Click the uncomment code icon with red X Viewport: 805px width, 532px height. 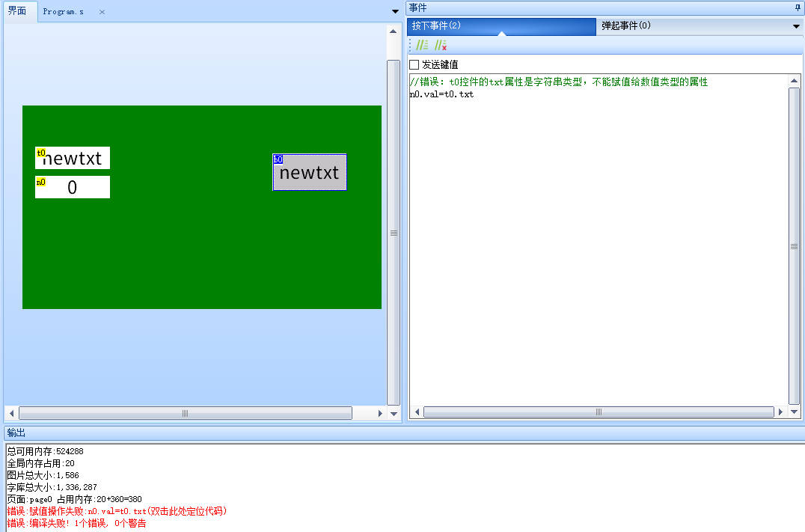click(441, 45)
